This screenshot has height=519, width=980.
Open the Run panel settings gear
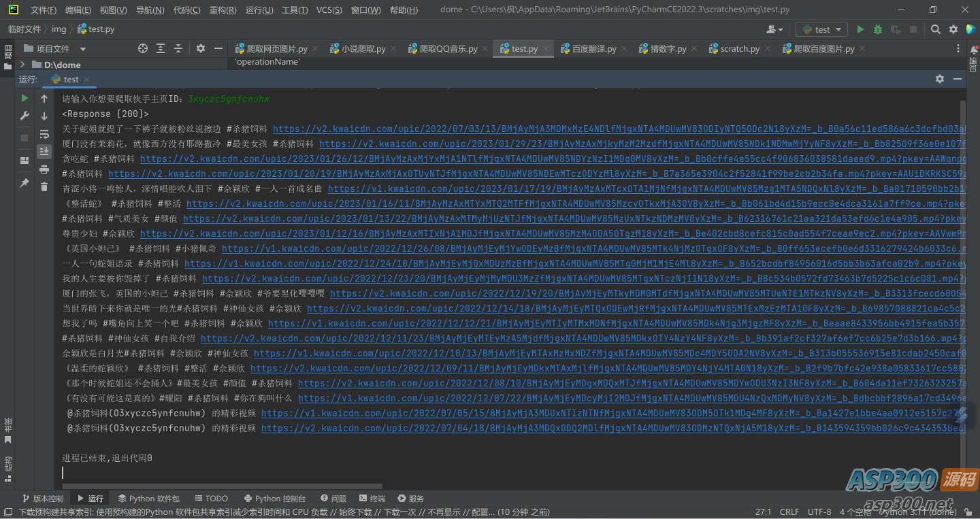coord(940,79)
